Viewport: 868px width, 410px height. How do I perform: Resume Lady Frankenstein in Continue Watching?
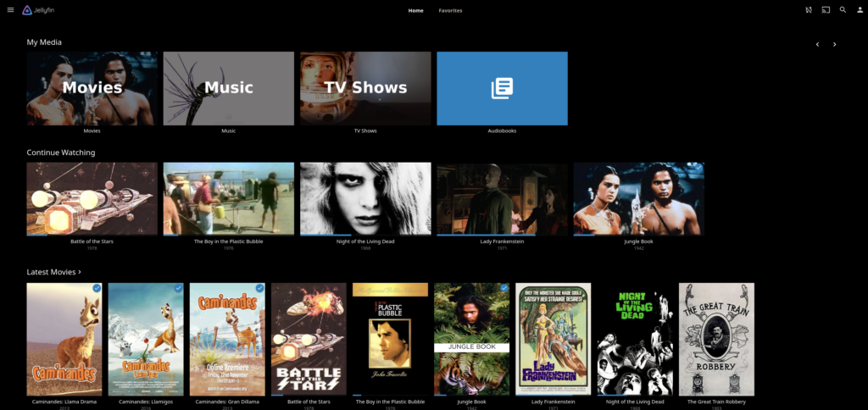[x=502, y=199]
